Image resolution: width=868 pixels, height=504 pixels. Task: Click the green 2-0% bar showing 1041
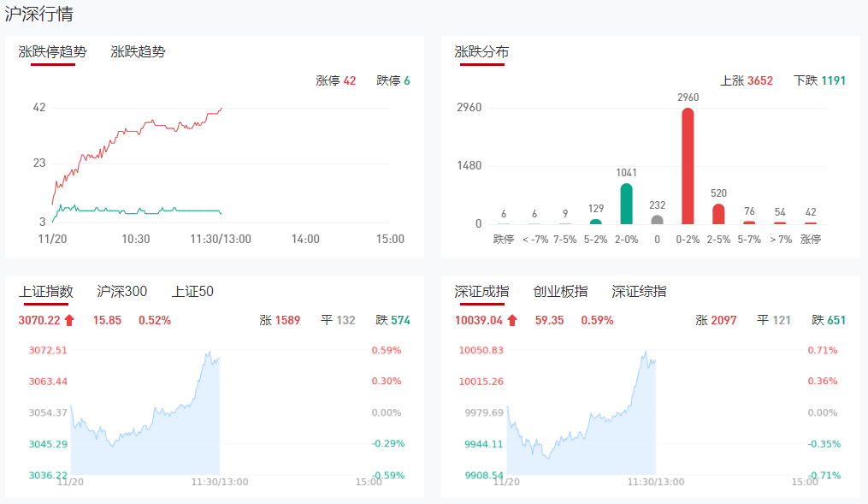(626, 204)
